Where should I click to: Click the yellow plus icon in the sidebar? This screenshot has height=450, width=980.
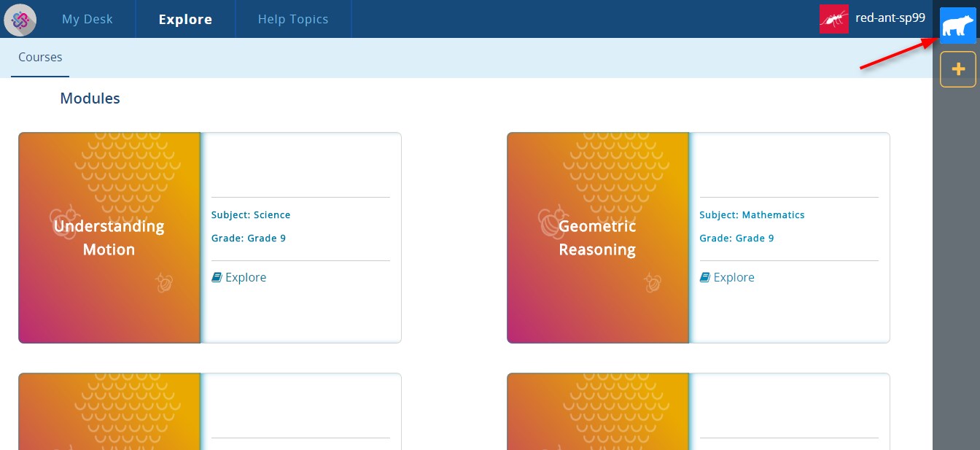957,70
